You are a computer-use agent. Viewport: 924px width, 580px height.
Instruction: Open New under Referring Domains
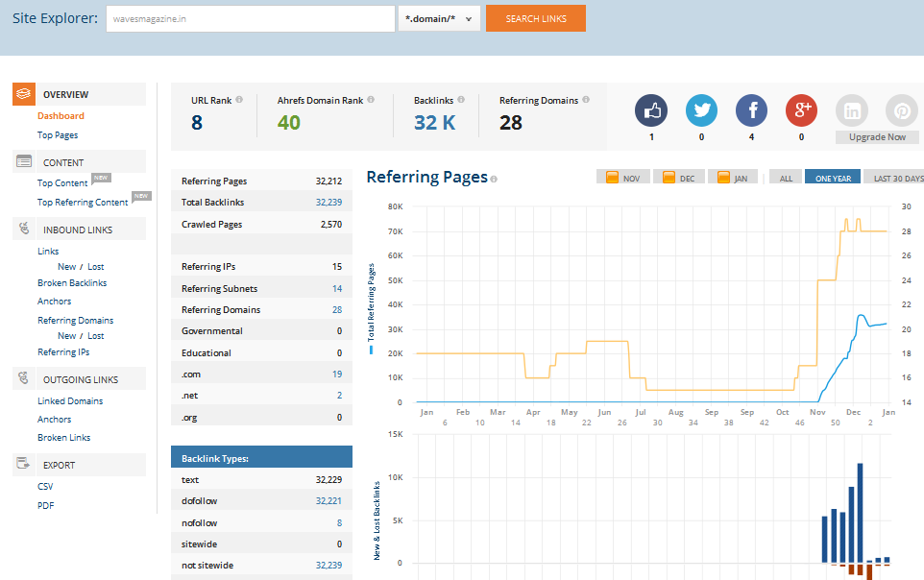pos(66,335)
